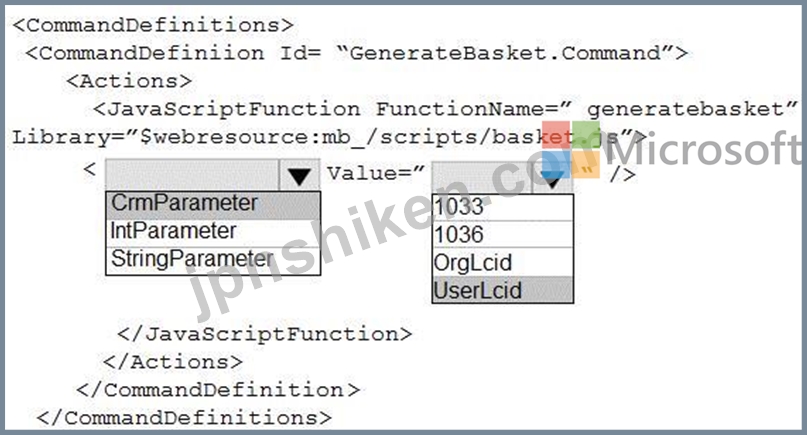Choose the 1036 value option

(503, 235)
